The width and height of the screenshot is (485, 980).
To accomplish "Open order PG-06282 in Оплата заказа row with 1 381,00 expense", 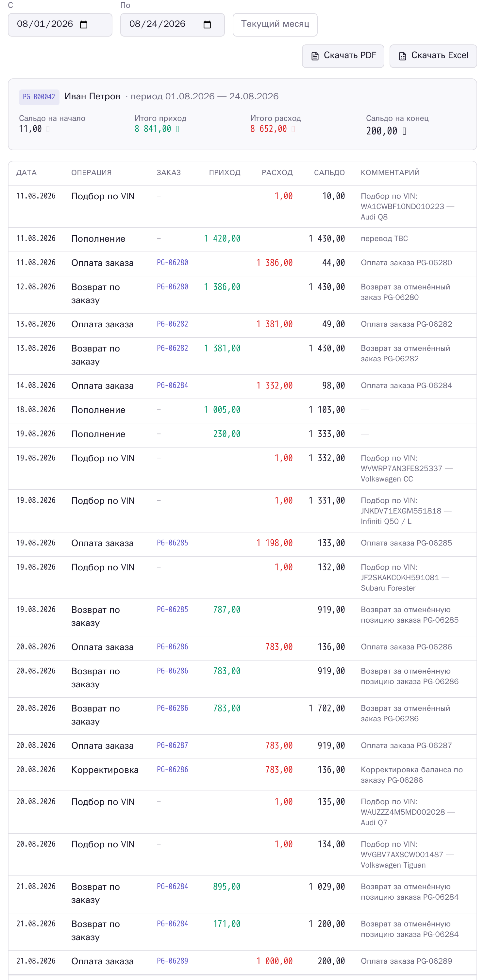I will tap(173, 324).
